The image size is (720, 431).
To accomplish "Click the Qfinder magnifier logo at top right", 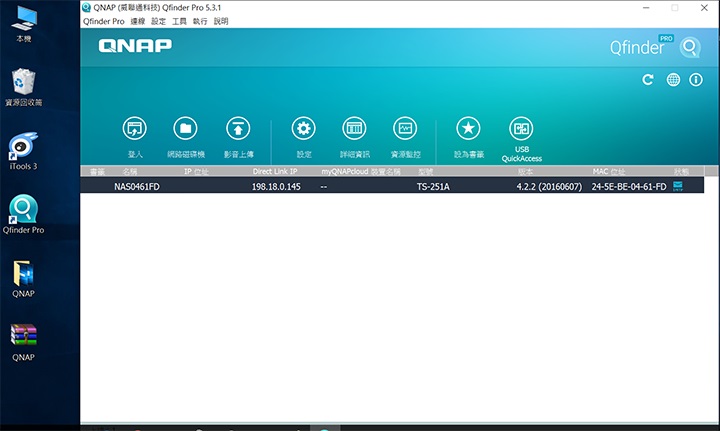I will (x=690, y=47).
